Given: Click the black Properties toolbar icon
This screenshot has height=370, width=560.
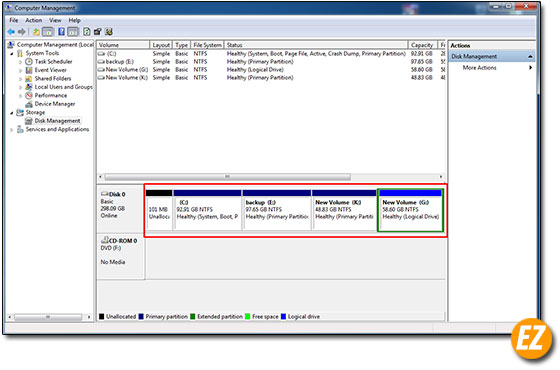Looking at the screenshot, I should coord(98,32).
